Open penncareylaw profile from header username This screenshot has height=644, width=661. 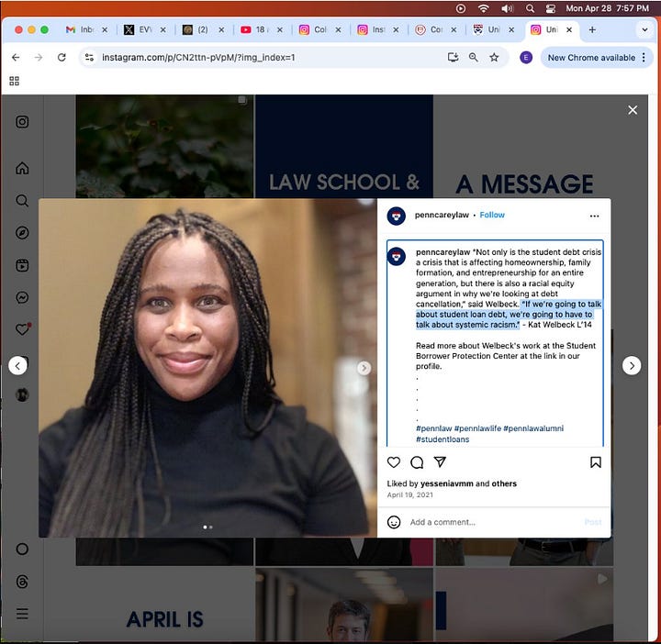tap(442, 215)
